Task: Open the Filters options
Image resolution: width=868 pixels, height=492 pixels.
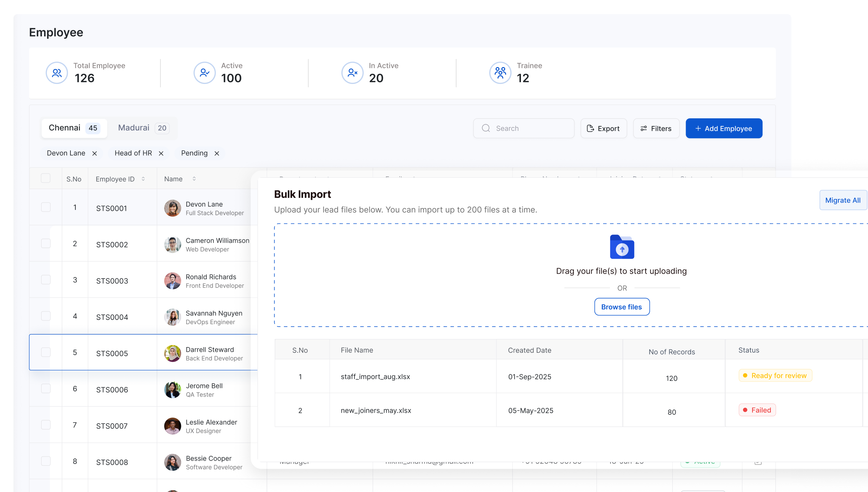Action: pos(656,128)
